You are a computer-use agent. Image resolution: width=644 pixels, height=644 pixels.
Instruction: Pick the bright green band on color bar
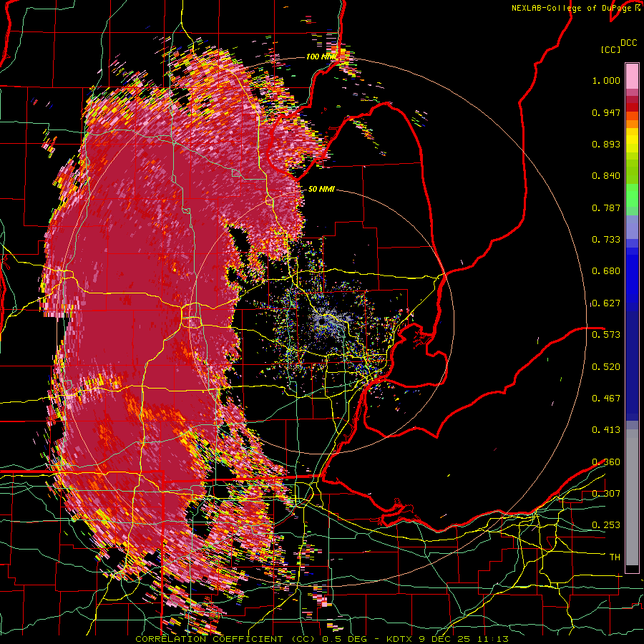[632, 195]
